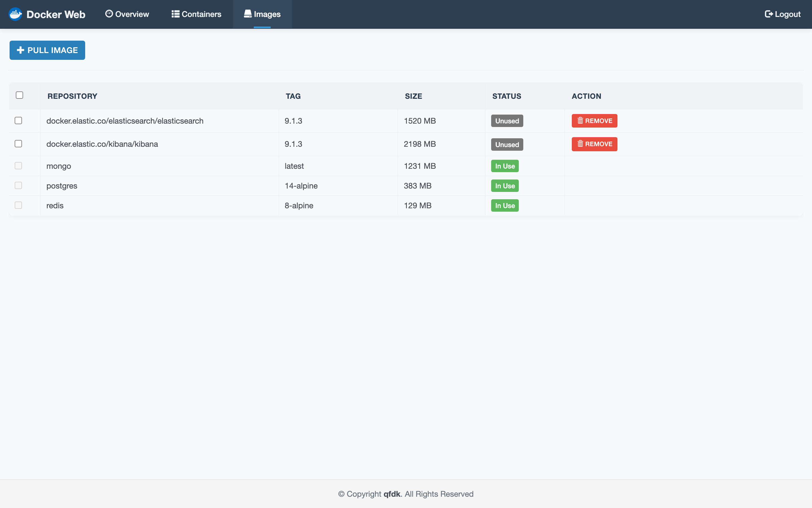Check the kibana image checkbox

[18, 144]
